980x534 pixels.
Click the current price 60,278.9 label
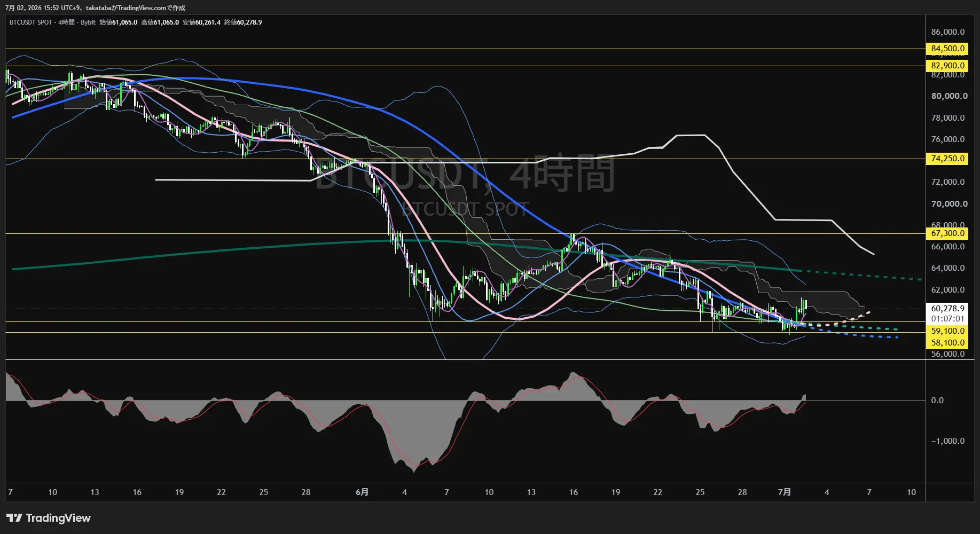click(x=947, y=309)
